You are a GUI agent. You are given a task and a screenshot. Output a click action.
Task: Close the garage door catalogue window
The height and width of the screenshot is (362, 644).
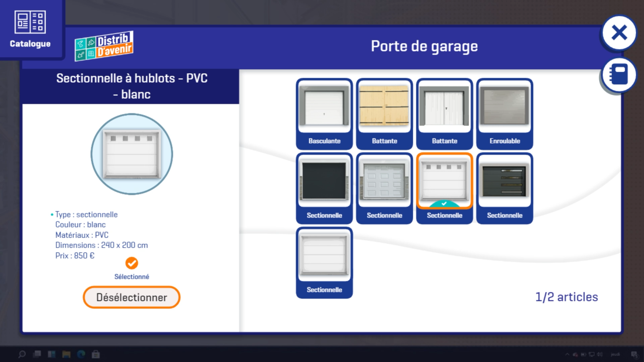pos(619,33)
